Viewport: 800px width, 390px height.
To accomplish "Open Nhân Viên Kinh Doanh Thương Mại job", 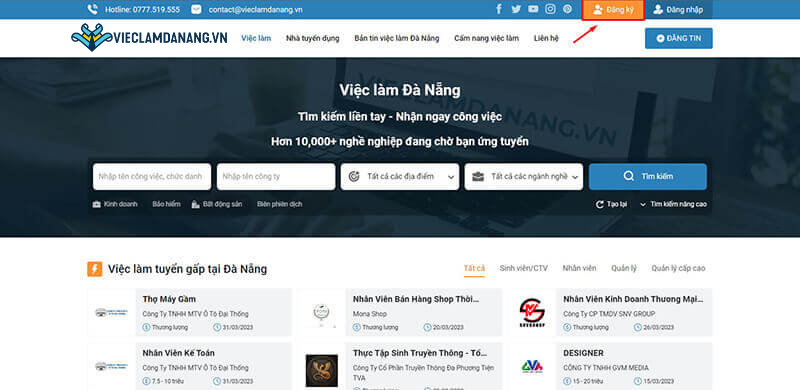I will click(633, 299).
